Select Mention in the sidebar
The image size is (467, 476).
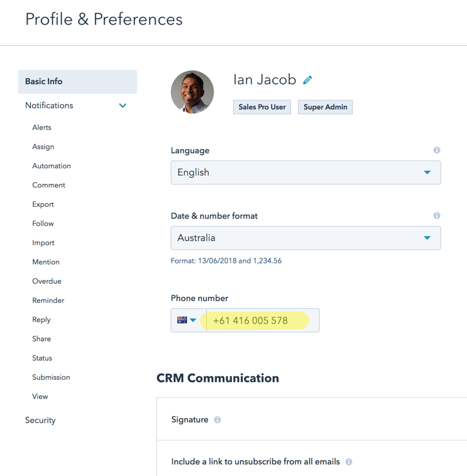click(x=46, y=262)
